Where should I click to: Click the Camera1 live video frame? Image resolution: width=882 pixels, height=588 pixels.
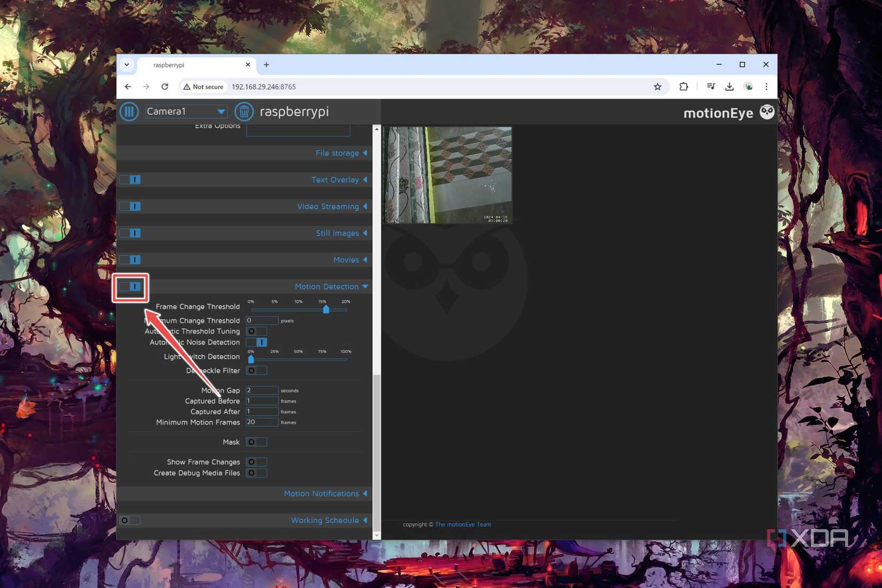click(x=448, y=175)
